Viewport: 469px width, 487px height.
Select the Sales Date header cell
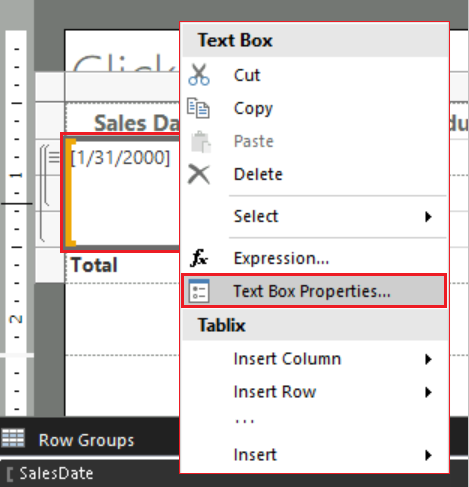point(123,120)
